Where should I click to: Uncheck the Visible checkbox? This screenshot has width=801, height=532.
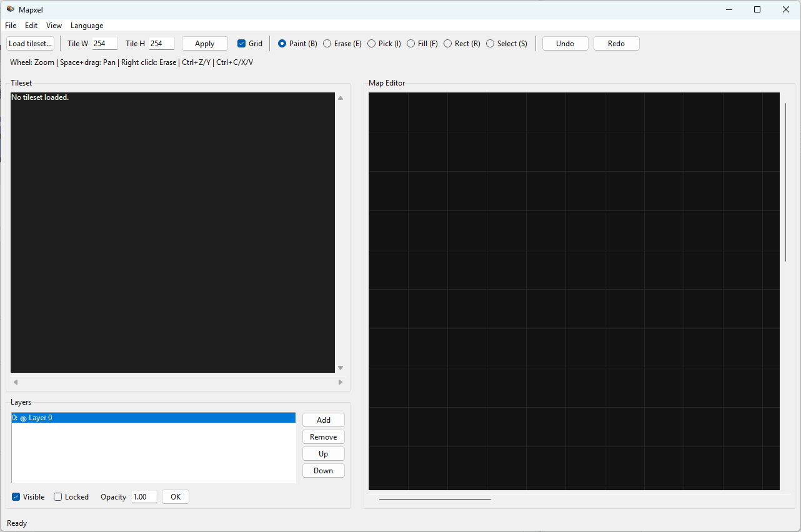coord(14,496)
